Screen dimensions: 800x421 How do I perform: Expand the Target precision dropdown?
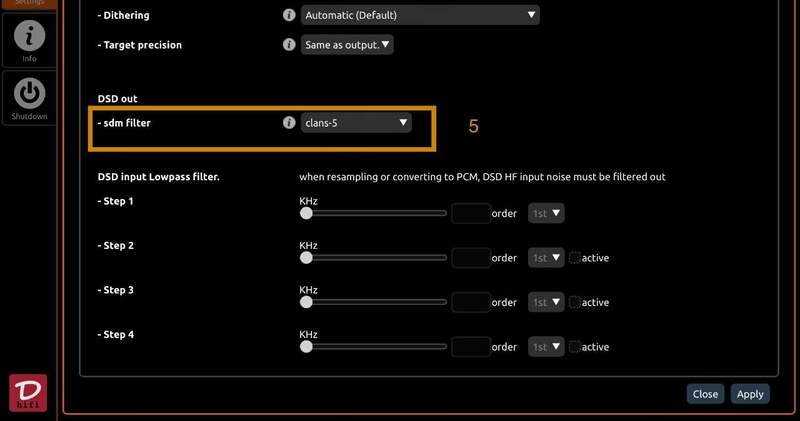click(347, 45)
